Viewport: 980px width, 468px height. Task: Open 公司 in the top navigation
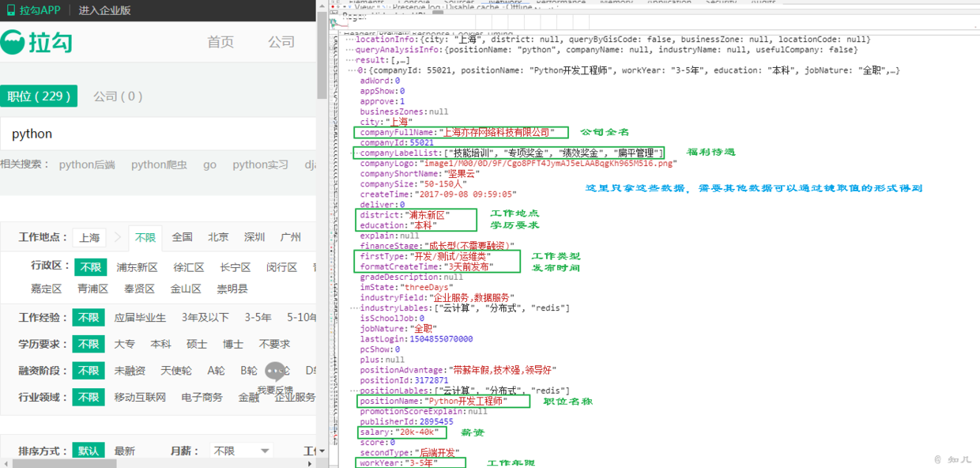click(281, 42)
